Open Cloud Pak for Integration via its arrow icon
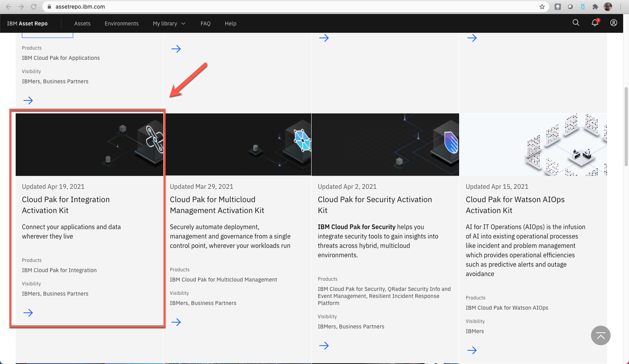Image resolution: width=629 pixels, height=364 pixels. pos(28,312)
